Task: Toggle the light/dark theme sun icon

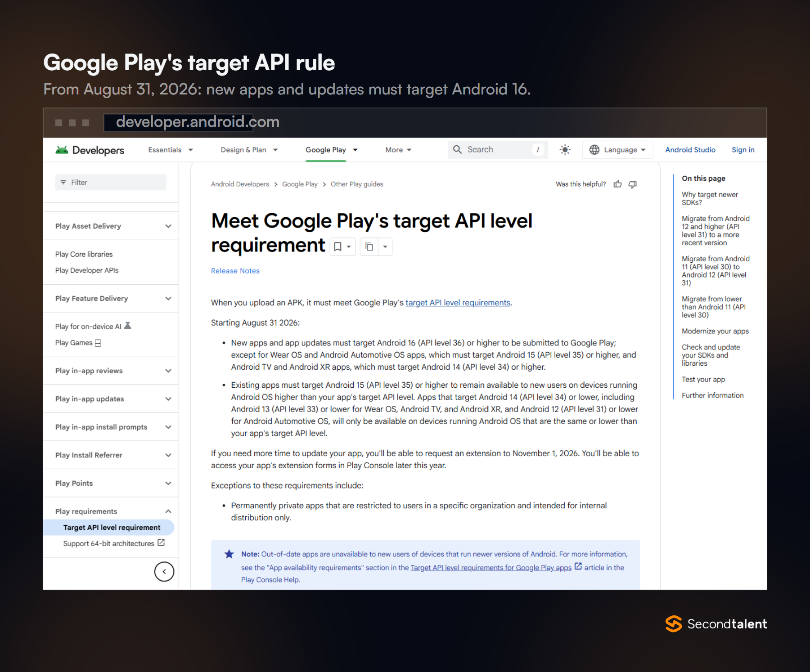Action: [x=565, y=150]
